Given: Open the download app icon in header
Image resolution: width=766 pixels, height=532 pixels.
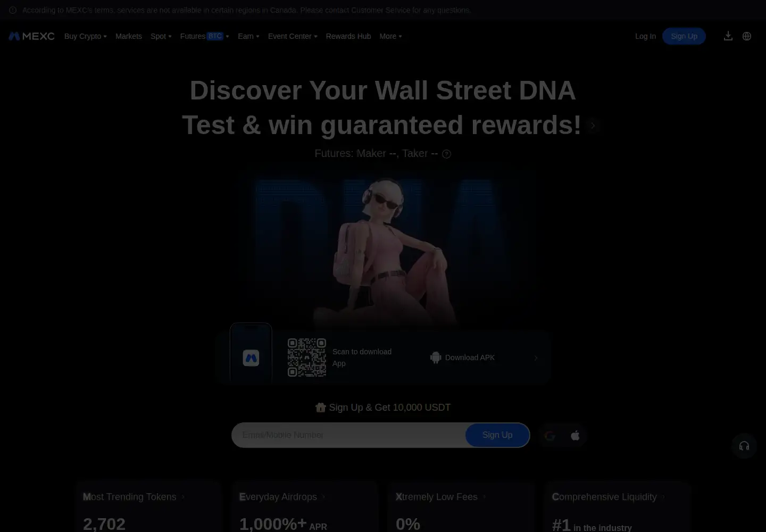Looking at the screenshot, I should (728, 36).
